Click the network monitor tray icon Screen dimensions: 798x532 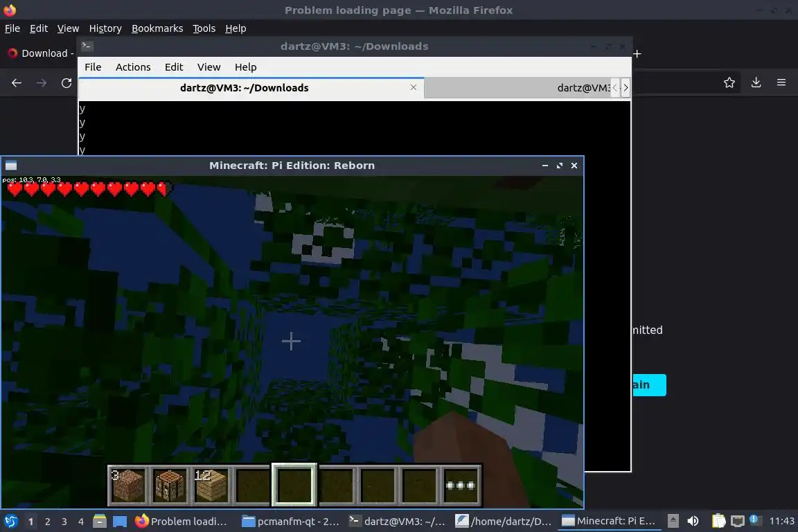click(737, 521)
